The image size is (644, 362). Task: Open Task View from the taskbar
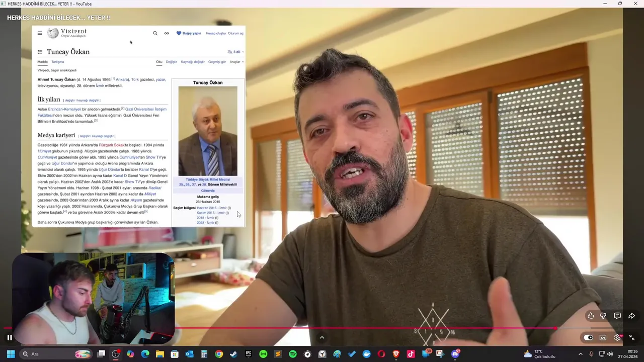pyautogui.click(x=101, y=354)
